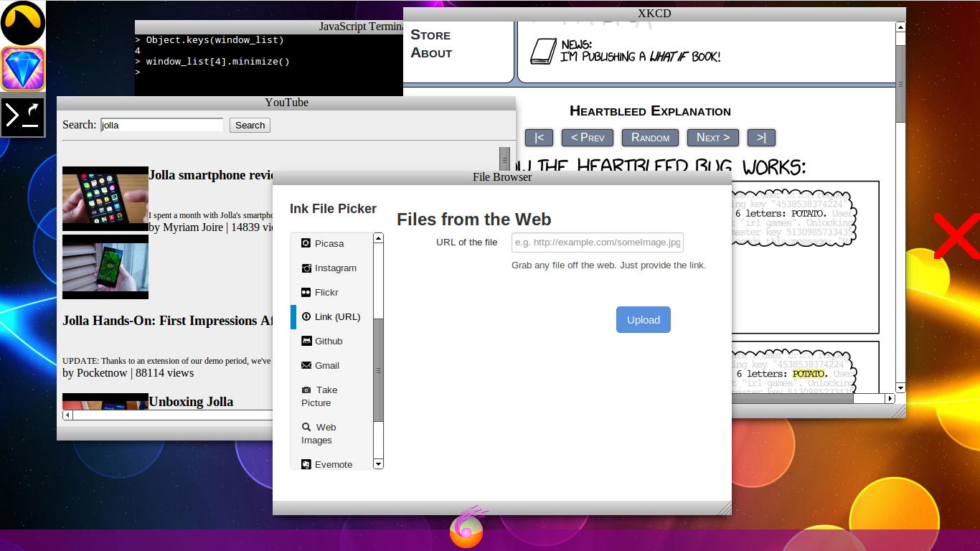Click the Upload button
Screen dimensions: 980x551
643,319
